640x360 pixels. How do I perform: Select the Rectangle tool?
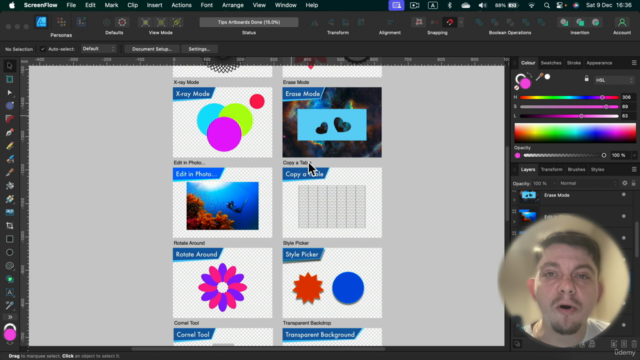(x=9, y=239)
